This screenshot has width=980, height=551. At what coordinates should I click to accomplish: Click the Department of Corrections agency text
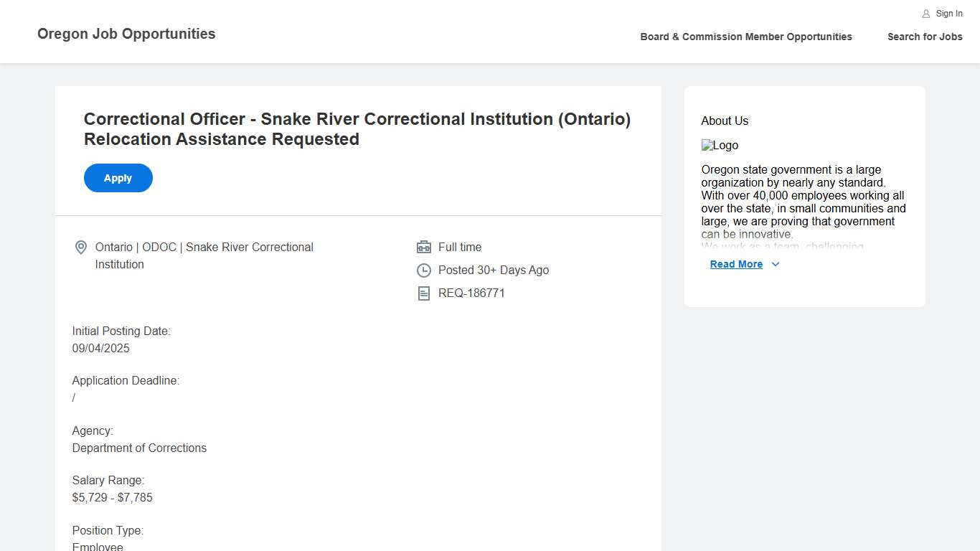tap(139, 448)
